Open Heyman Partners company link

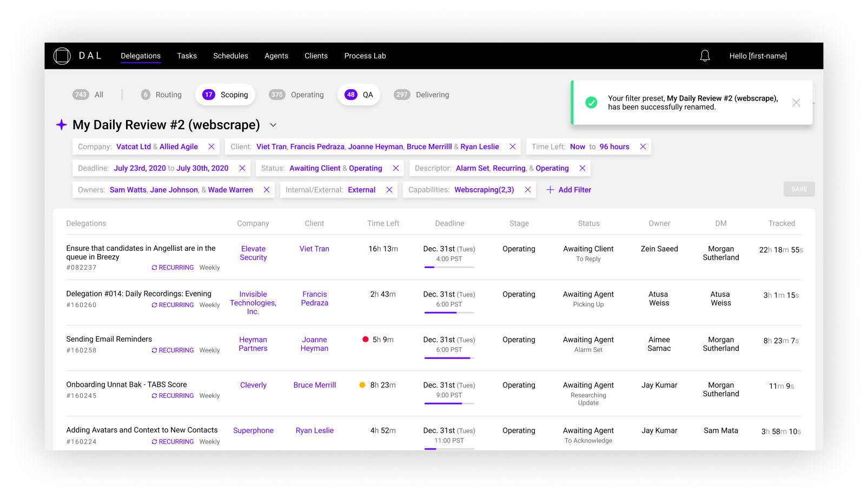[253, 344]
